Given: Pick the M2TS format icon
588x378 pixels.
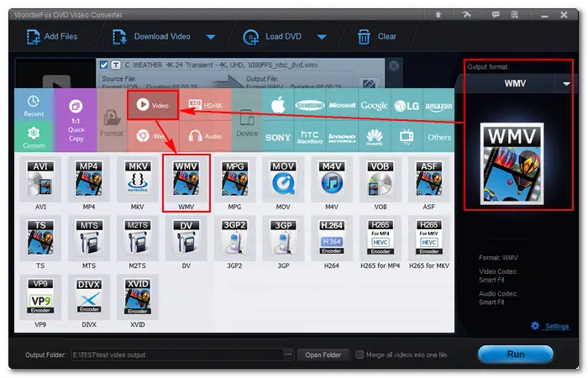Looking at the screenshot, I should pyautogui.click(x=137, y=238).
